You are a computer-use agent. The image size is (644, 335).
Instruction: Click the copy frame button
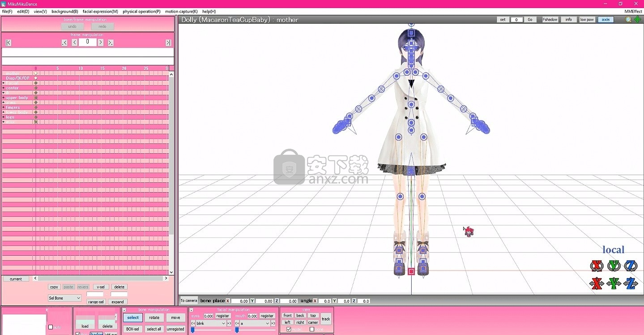(54, 287)
